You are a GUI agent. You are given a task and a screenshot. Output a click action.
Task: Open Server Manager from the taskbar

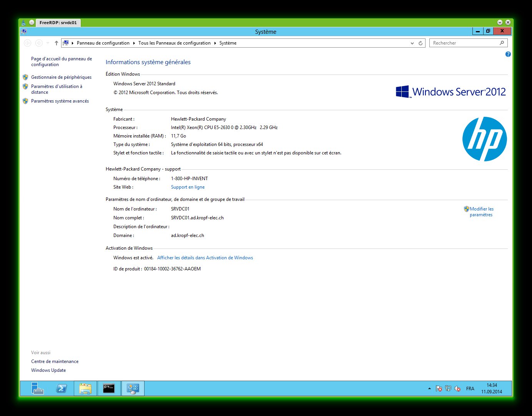37,388
